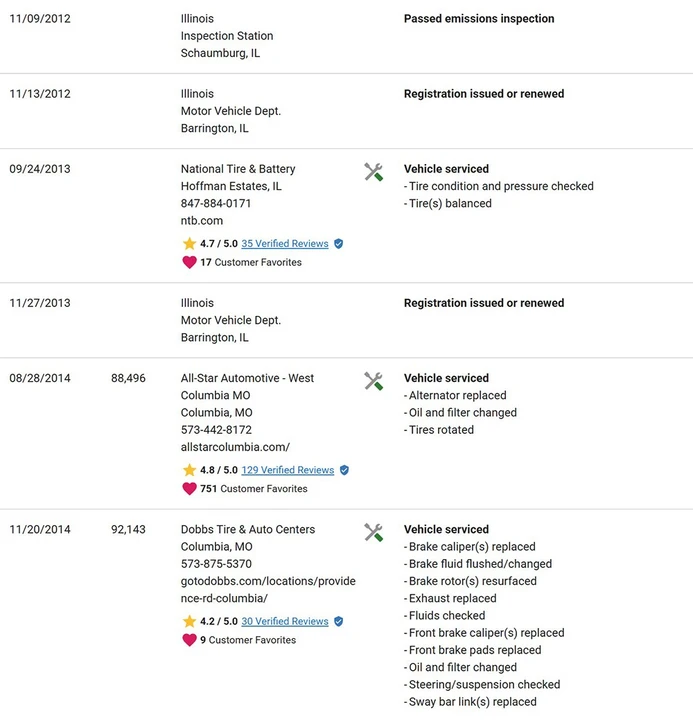
Task: Open the 30 Verified Reviews link
Action: (285, 621)
